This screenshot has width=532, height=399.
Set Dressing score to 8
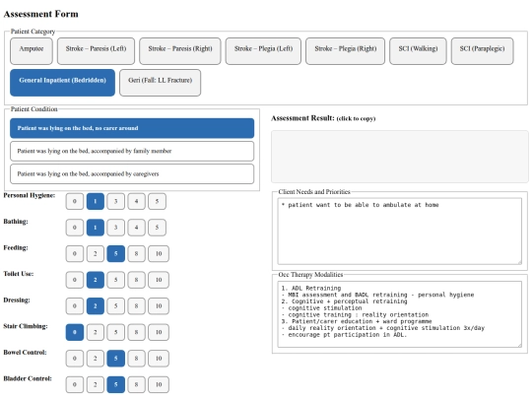[x=136, y=306]
